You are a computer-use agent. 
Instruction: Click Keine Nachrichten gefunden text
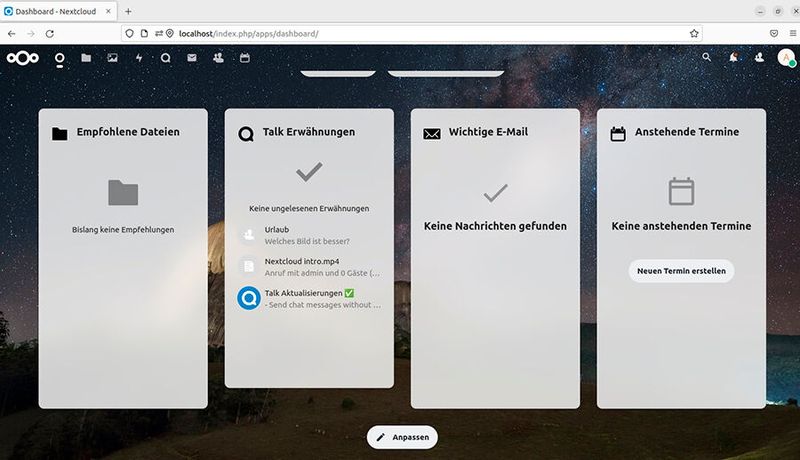coord(495,226)
